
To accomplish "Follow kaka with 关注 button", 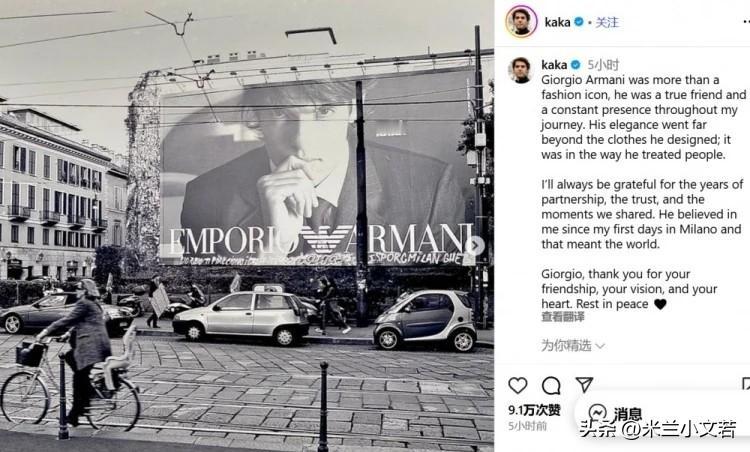I will (x=607, y=22).
